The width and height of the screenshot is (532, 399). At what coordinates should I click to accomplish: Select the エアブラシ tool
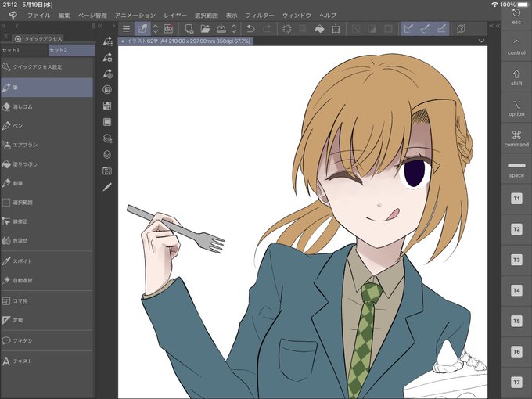(47, 145)
